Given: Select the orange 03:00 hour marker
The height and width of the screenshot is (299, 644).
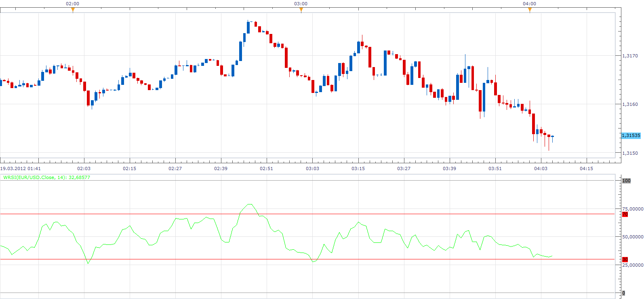Looking at the screenshot, I should click(301, 10).
